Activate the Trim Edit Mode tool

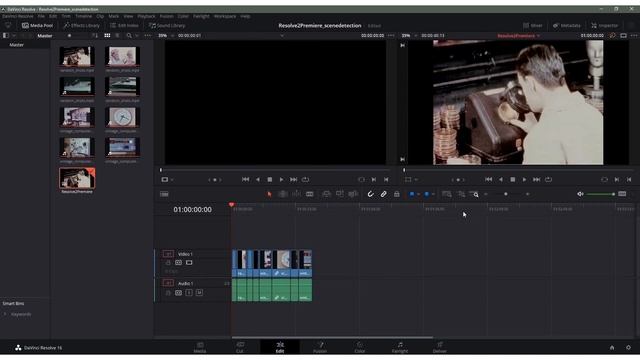[282, 194]
